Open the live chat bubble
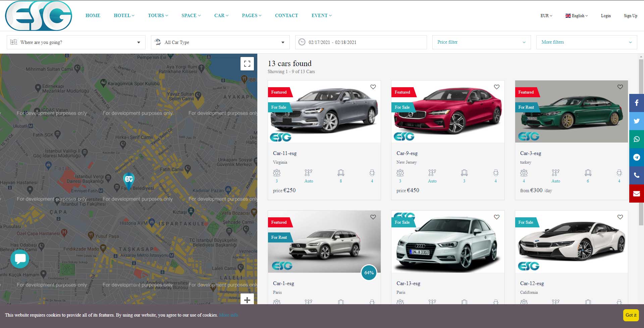644x328 pixels. [x=20, y=259]
